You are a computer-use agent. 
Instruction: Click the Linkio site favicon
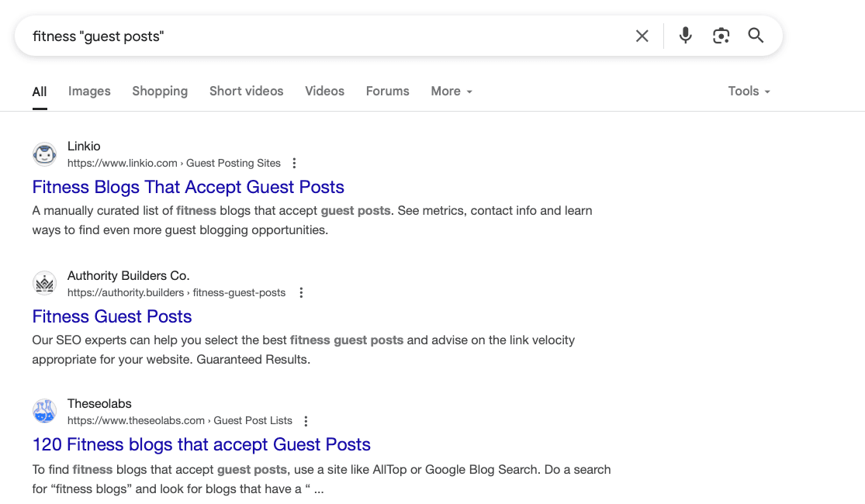click(45, 154)
